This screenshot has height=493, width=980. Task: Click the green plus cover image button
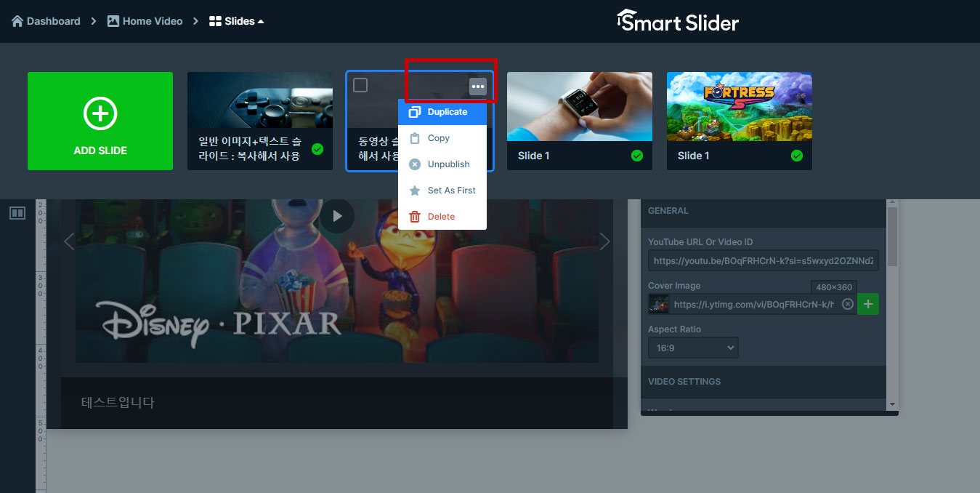tap(868, 304)
